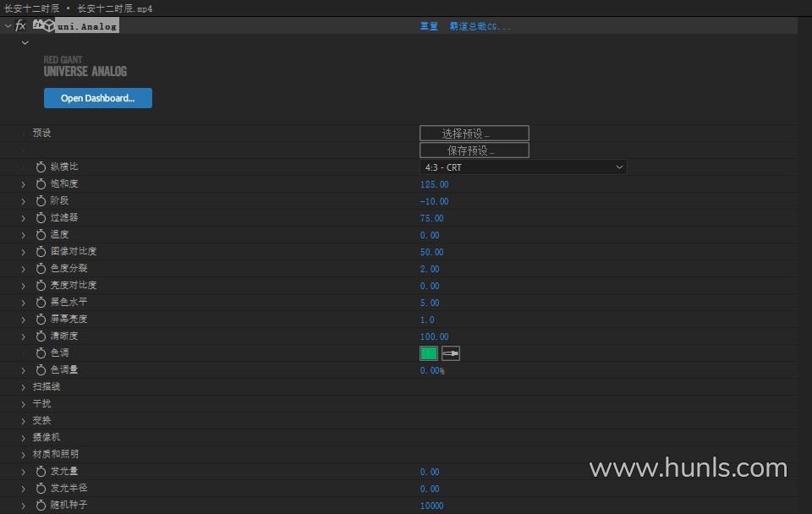Screen dimensions: 812x514
Task: Click the 随机种子 value 10000
Action: [x=432, y=506]
